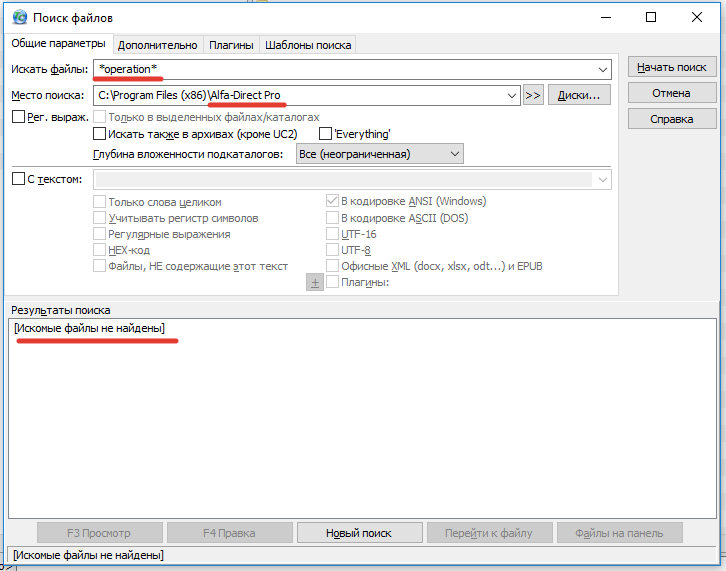Enable the 'Рег. выраж.' checkbox
This screenshot has width=726, height=571.
[x=18, y=117]
